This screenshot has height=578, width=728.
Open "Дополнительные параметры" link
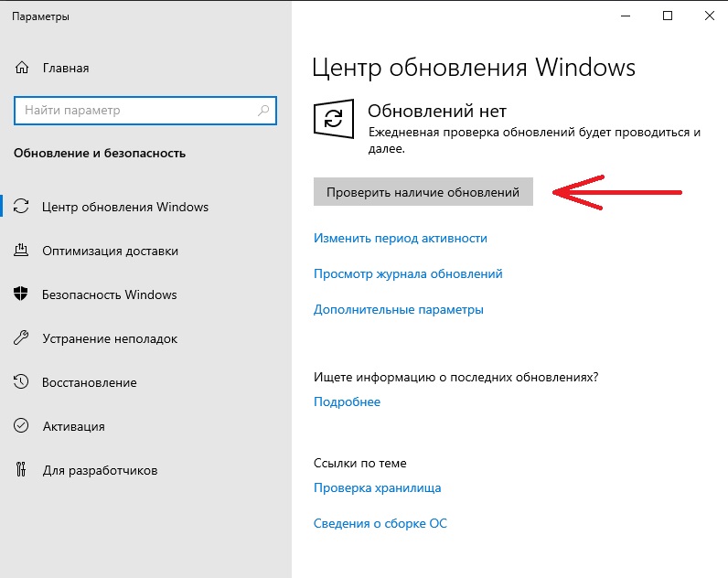tap(398, 309)
